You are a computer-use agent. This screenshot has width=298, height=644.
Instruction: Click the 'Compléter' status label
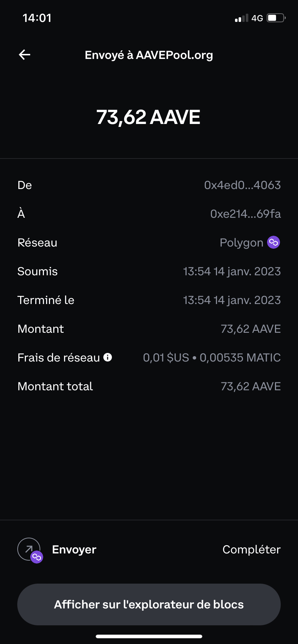click(x=251, y=549)
